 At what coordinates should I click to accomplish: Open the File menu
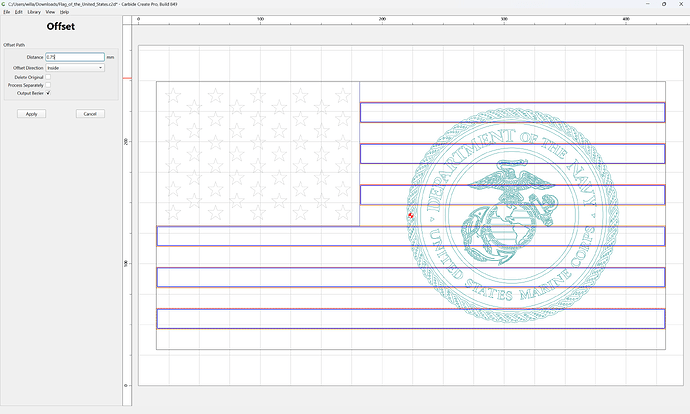[7, 12]
